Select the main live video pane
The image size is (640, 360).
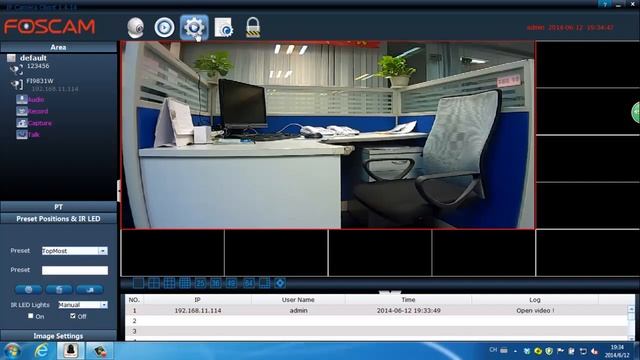pos(327,135)
